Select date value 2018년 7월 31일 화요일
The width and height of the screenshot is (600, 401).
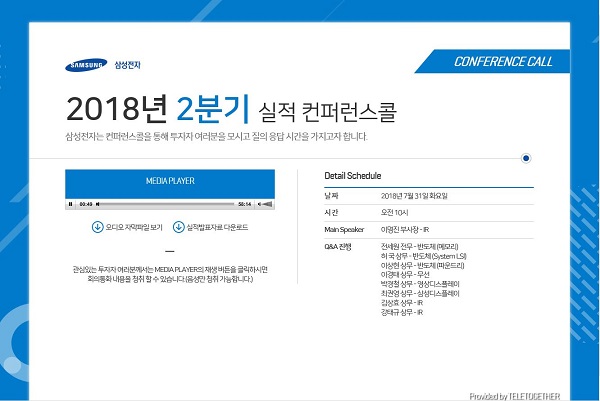pyautogui.click(x=414, y=196)
